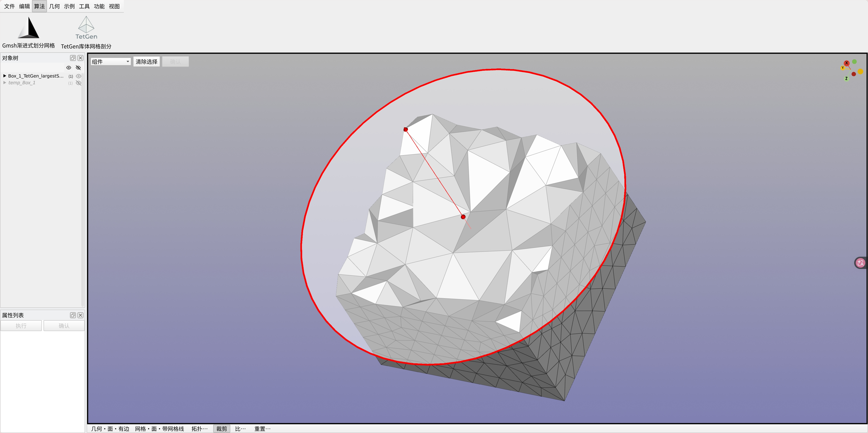Toggle the 裁剪 clipping button
This screenshot has height=433, width=868.
(222, 429)
